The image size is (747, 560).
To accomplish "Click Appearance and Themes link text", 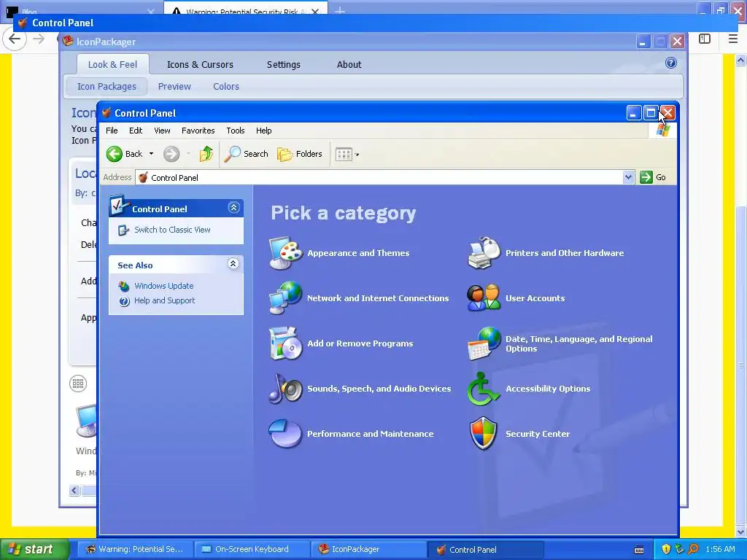I will pyautogui.click(x=358, y=253).
